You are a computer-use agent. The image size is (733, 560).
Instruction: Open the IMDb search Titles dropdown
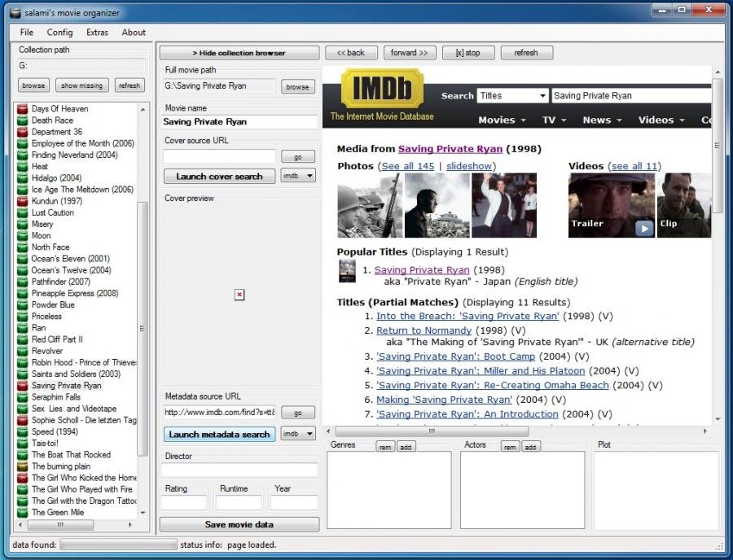(x=512, y=96)
